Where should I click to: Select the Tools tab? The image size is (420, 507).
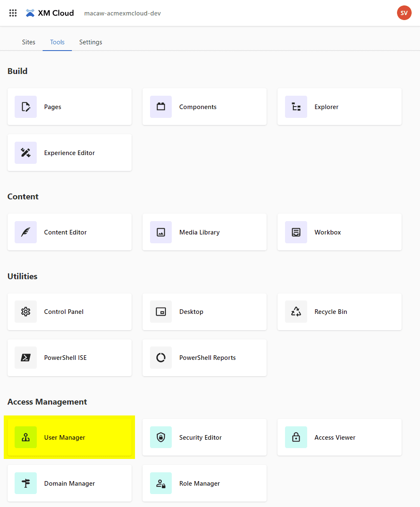point(57,42)
